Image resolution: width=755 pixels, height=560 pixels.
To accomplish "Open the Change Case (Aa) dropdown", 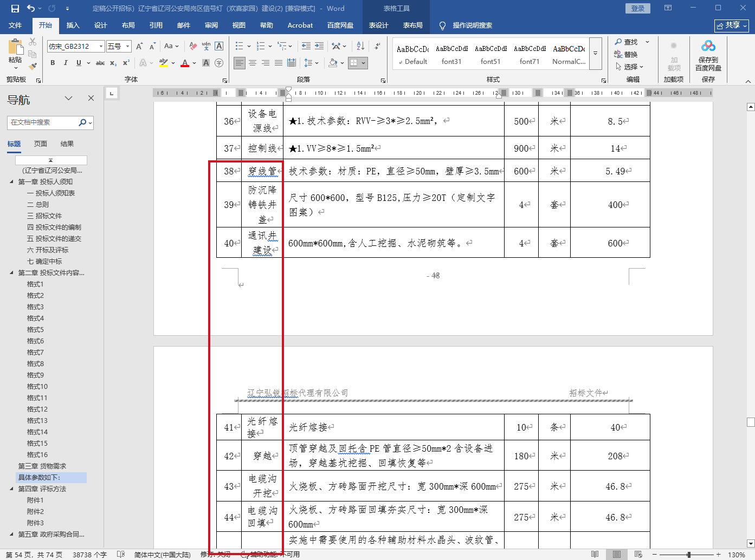I will (x=171, y=47).
